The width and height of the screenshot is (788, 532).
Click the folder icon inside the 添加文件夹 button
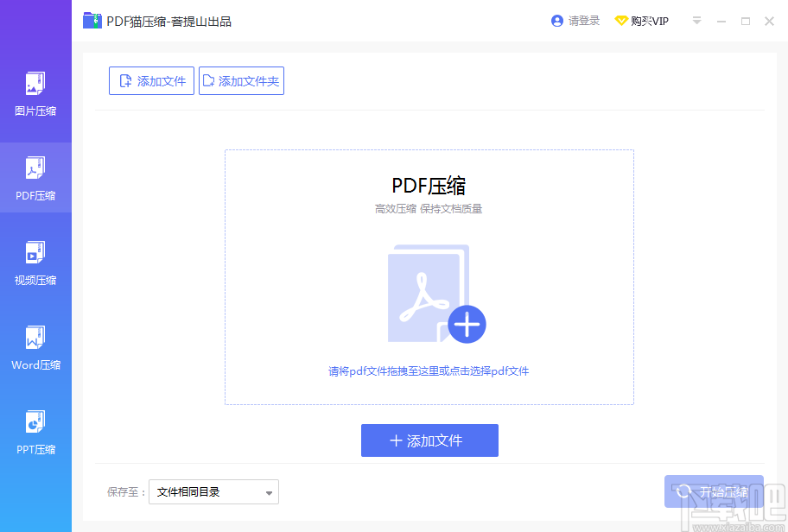pos(208,80)
